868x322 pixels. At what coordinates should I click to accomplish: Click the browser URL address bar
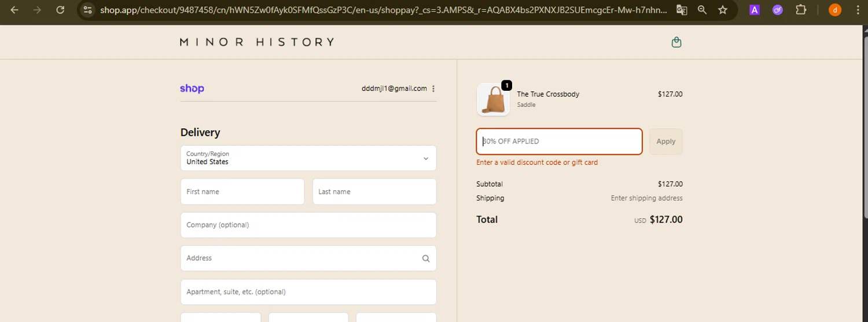point(383,10)
